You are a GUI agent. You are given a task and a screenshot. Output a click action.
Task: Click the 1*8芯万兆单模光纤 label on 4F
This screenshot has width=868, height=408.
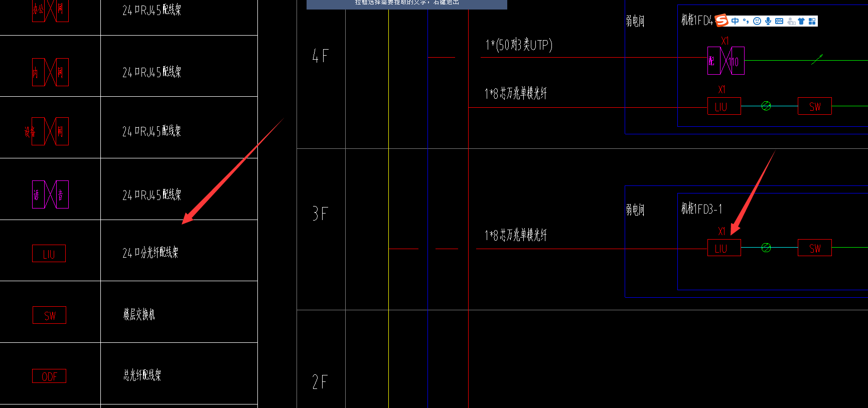coord(515,94)
